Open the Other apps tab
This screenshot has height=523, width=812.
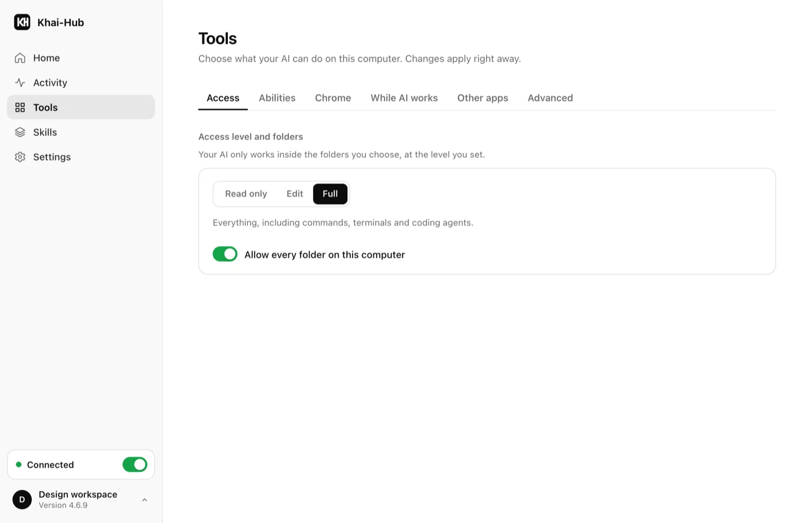pos(483,98)
